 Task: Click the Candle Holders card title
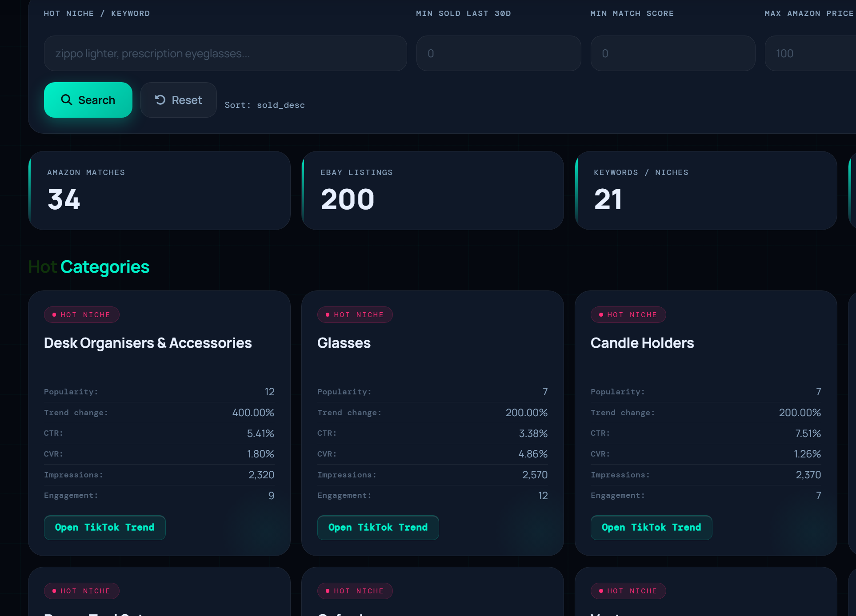(642, 343)
